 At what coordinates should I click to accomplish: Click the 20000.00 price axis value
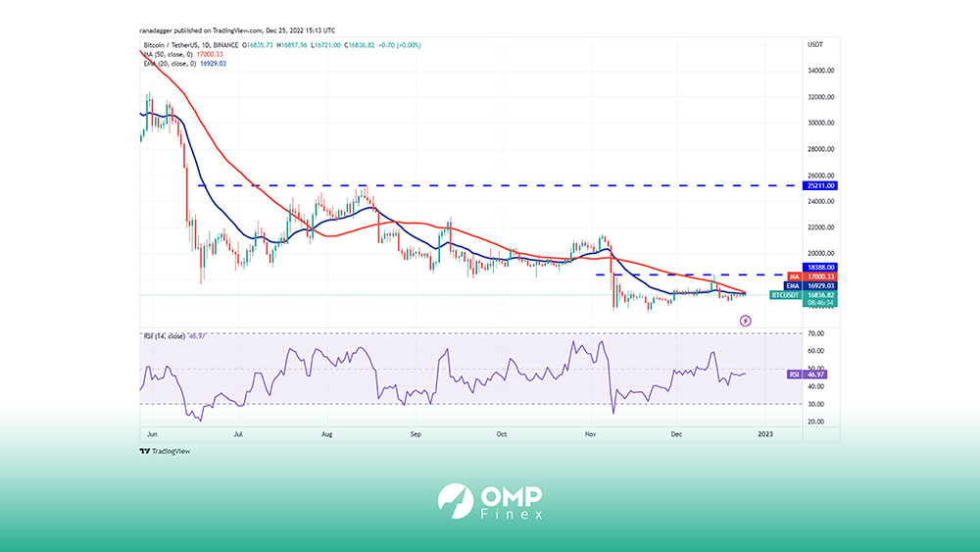click(820, 253)
